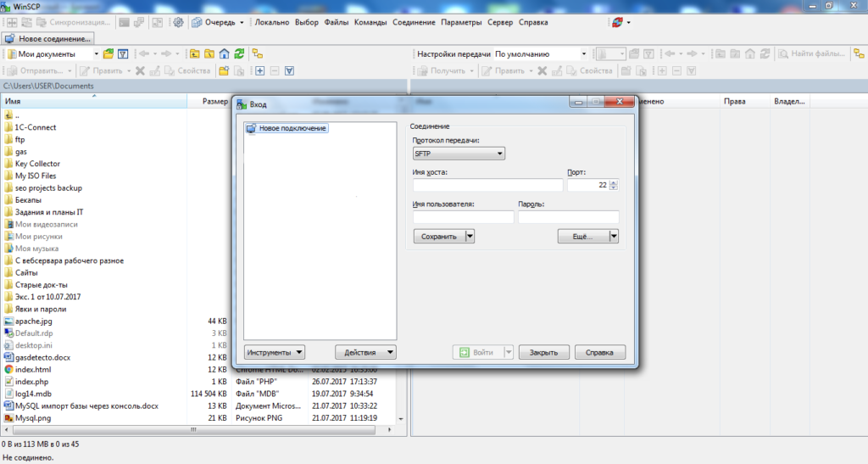The height and width of the screenshot is (464, 868).
Task: Click the Имя пользователя input field
Action: pos(464,217)
